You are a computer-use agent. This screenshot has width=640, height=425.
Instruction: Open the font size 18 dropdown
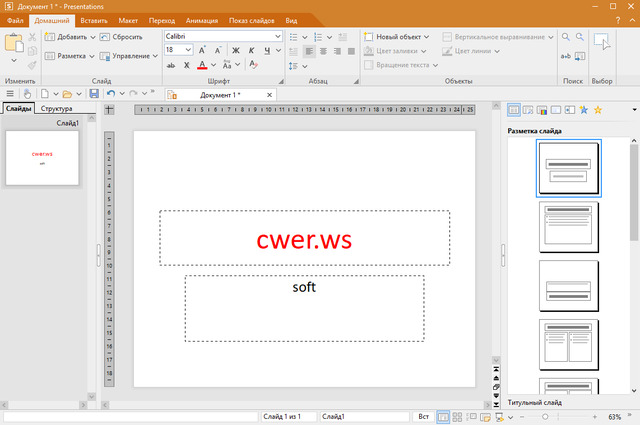tap(187, 50)
